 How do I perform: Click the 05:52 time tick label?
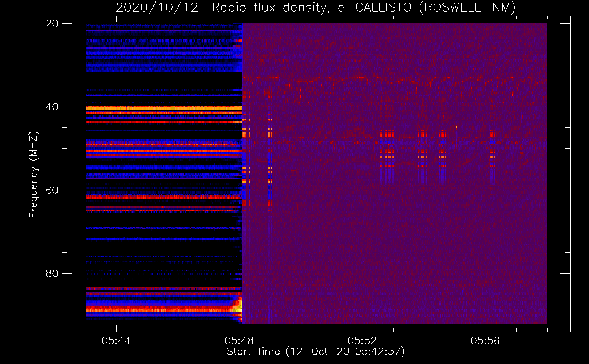pos(362,341)
